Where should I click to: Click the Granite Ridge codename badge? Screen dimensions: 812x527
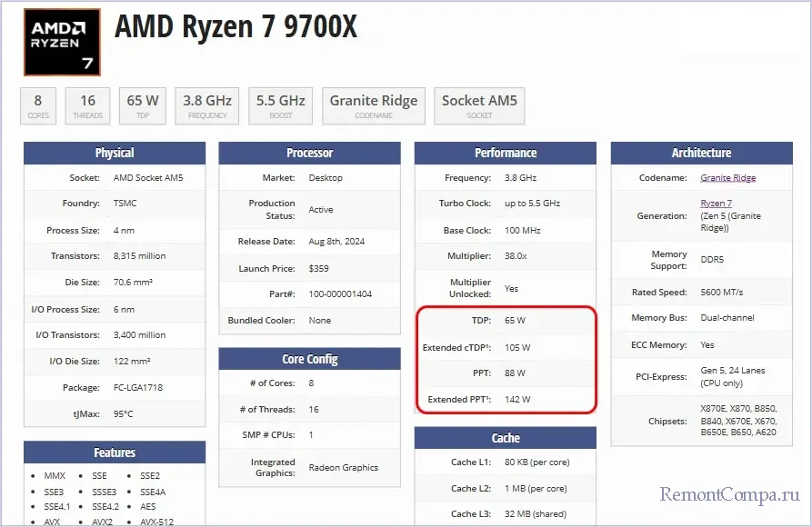[374, 105]
